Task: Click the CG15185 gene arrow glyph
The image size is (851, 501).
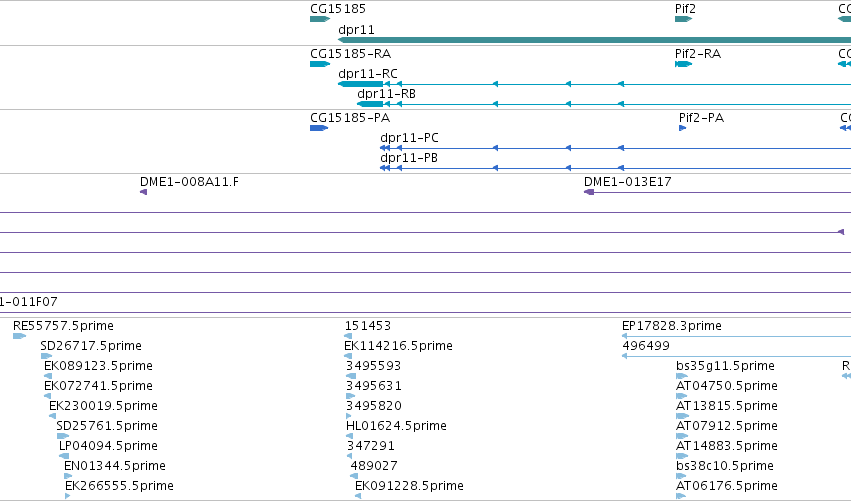Action: pyautogui.click(x=320, y=19)
